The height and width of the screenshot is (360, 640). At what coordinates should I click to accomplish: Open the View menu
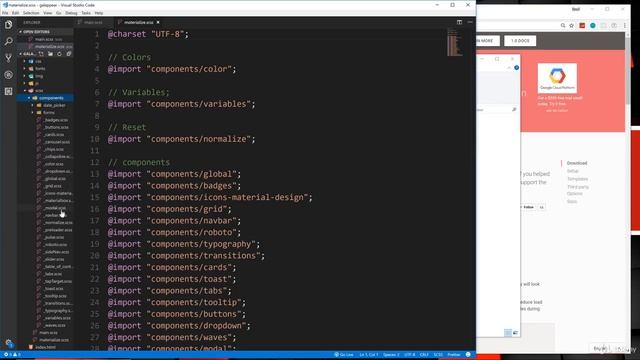click(x=48, y=13)
